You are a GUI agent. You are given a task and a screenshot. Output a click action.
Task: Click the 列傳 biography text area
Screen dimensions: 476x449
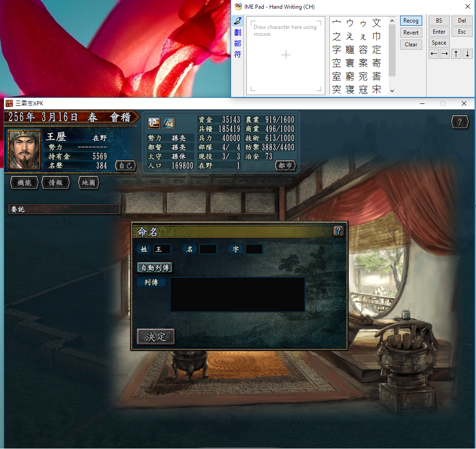[x=238, y=295]
